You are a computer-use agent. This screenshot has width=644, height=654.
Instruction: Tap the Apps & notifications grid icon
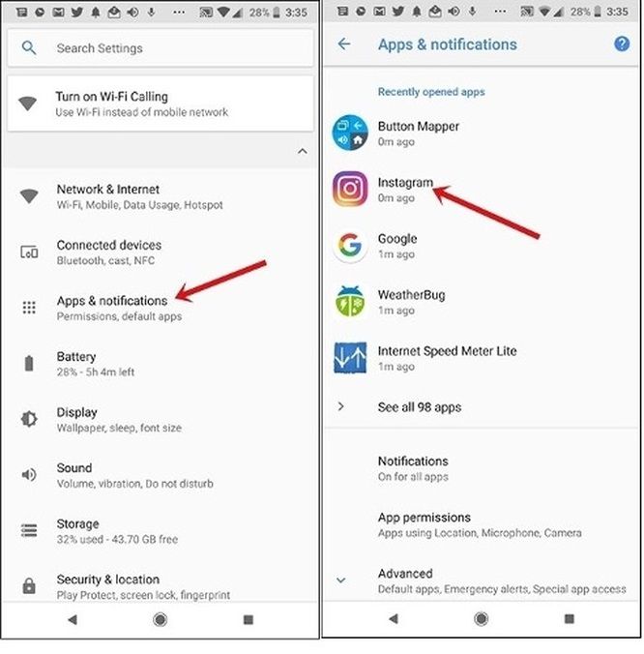click(29, 308)
